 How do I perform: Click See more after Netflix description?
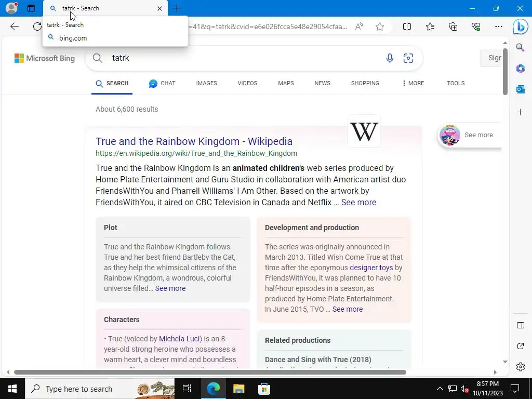358,202
